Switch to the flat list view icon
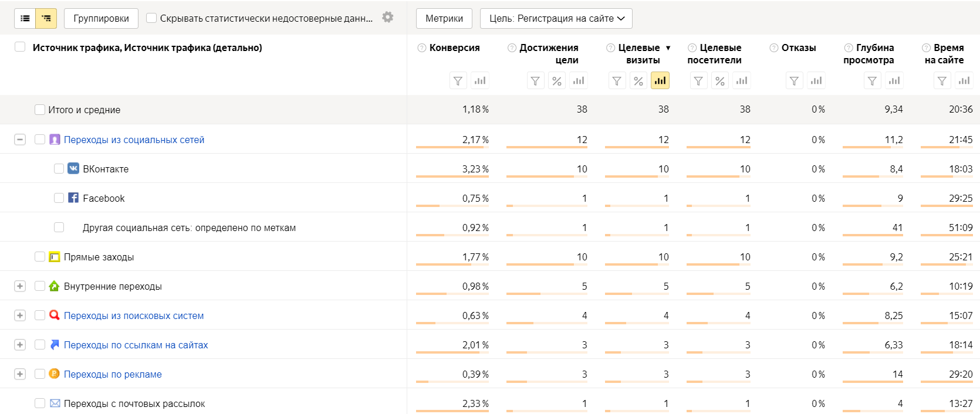 point(25,18)
